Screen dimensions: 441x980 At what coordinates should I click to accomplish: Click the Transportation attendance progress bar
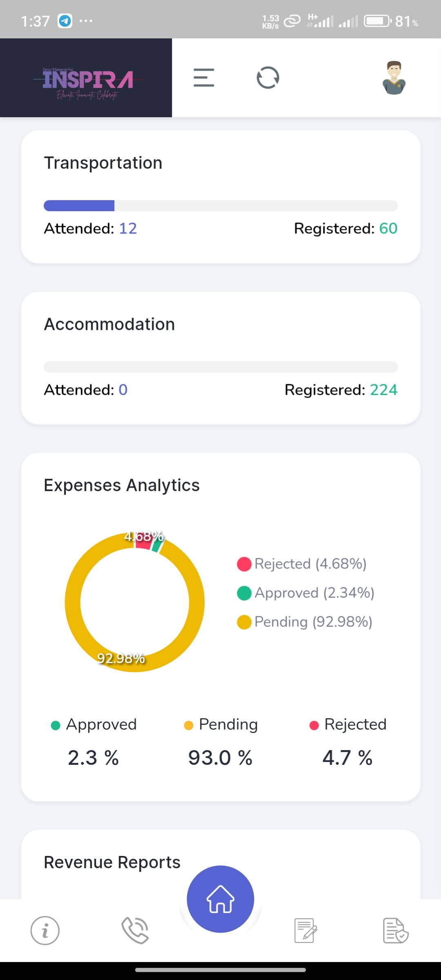pos(220,206)
